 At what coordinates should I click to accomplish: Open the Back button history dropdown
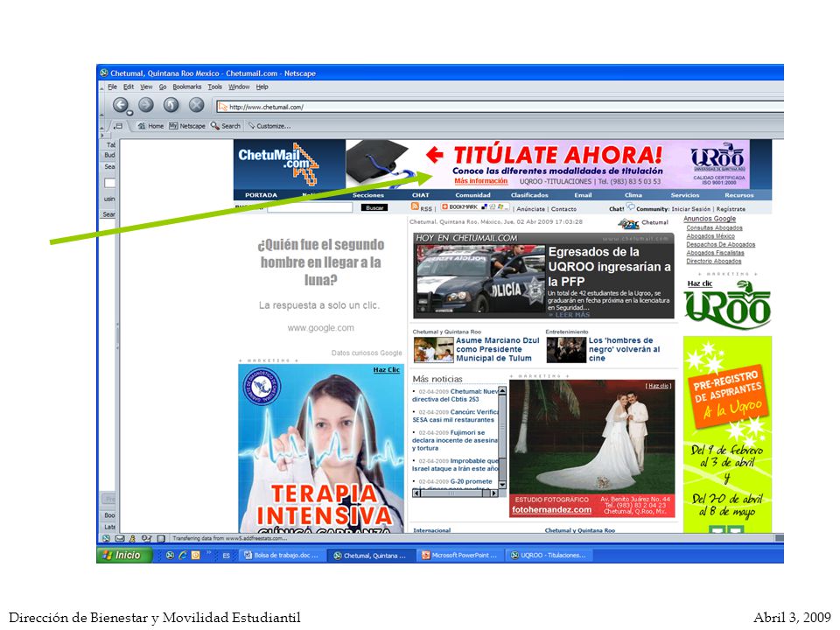tap(129, 113)
